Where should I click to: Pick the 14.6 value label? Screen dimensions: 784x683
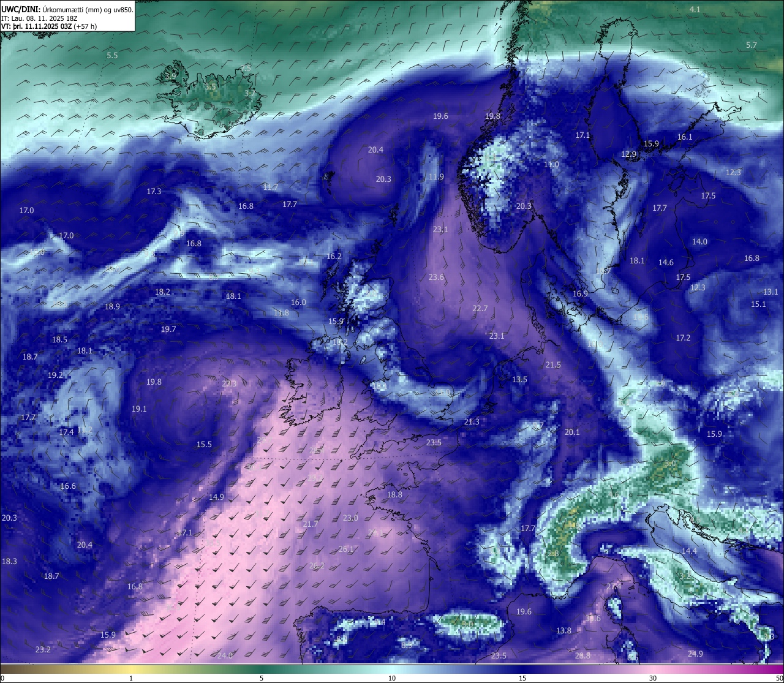[666, 263]
